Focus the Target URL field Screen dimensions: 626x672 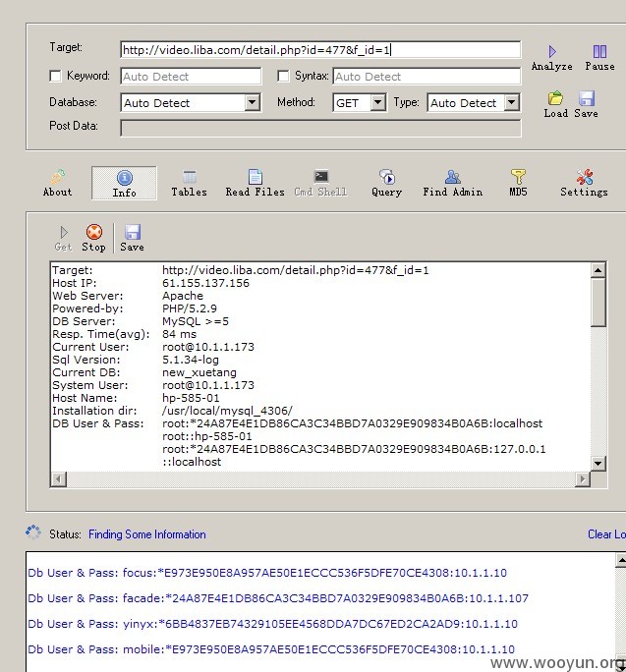point(320,50)
